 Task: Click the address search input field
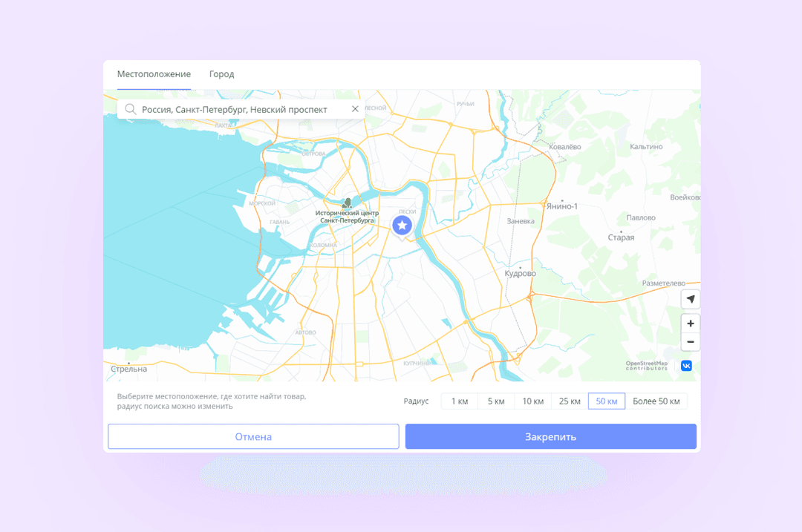pos(241,109)
